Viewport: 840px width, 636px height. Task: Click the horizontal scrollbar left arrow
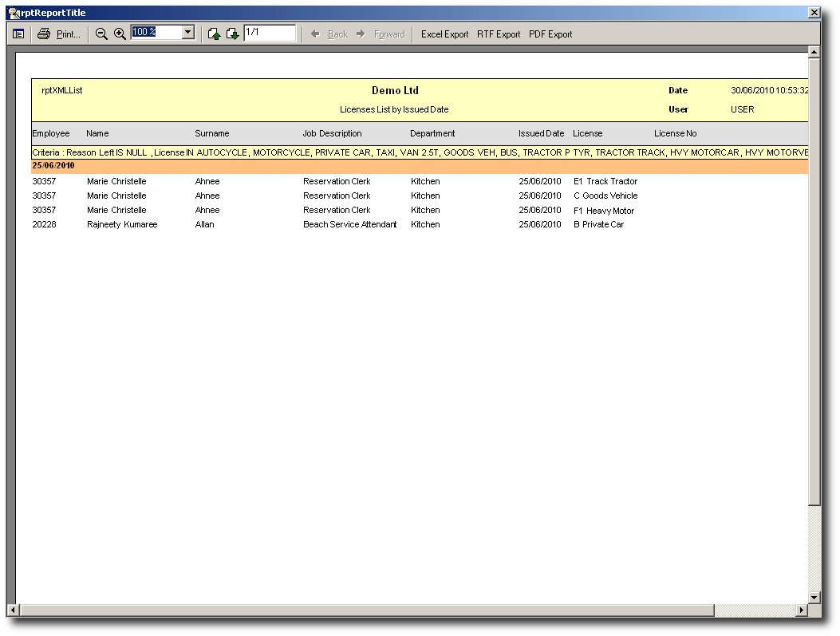pyautogui.click(x=13, y=610)
